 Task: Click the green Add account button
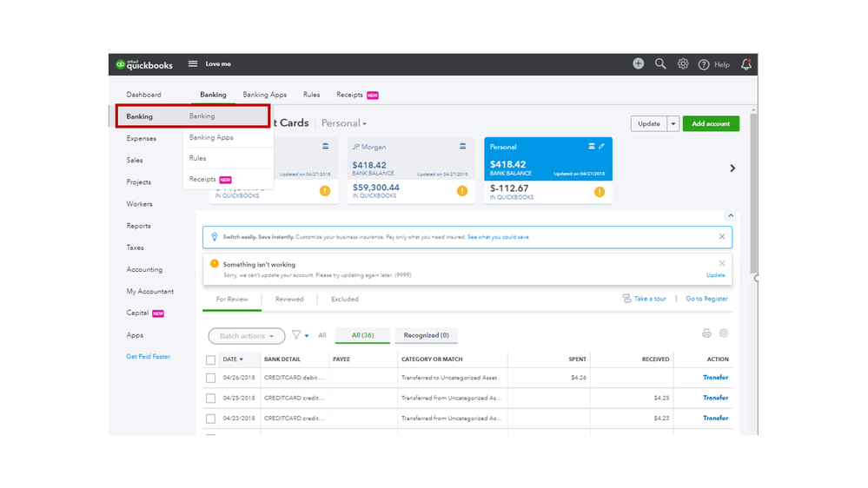(711, 124)
